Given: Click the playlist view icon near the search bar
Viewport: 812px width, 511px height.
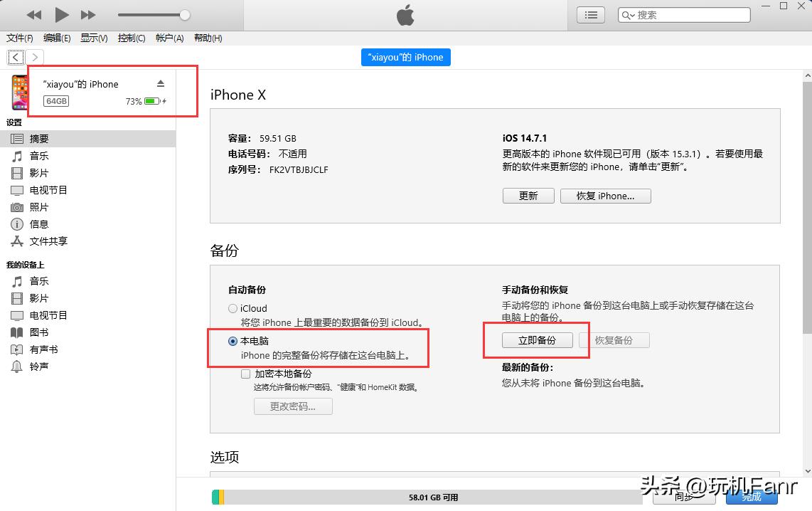Looking at the screenshot, I should (590, 14).
